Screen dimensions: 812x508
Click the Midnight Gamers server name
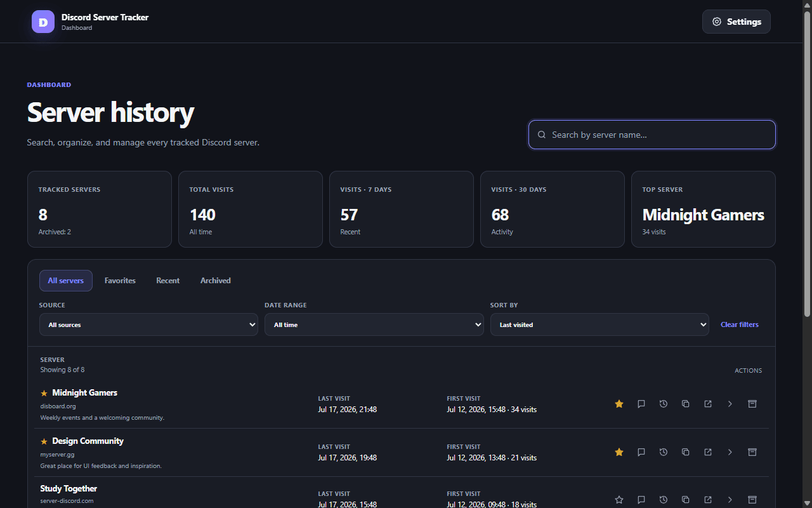pos(84,392)
